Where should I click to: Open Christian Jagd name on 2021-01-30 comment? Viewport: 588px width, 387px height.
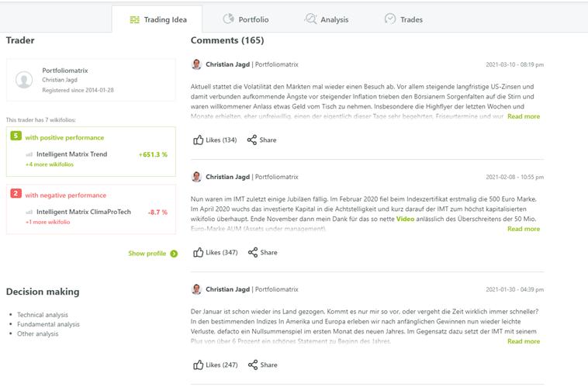click(x=227, y=289)
